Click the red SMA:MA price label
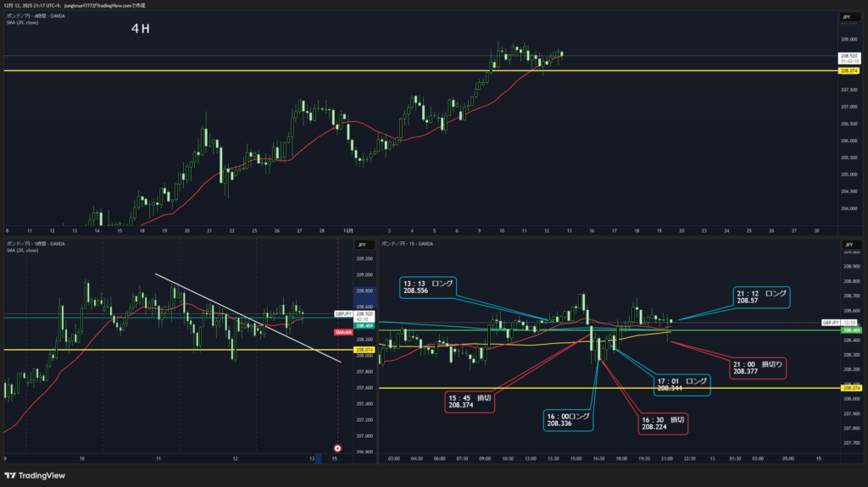This screenshot has height=487, width=868. pos(343,333)
